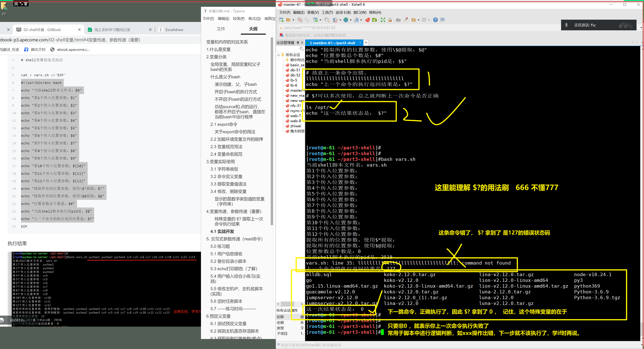Screen dimensions: 644x349
Task: Close the active Xshell terminal tab
Action: click(x=360, y=43)
